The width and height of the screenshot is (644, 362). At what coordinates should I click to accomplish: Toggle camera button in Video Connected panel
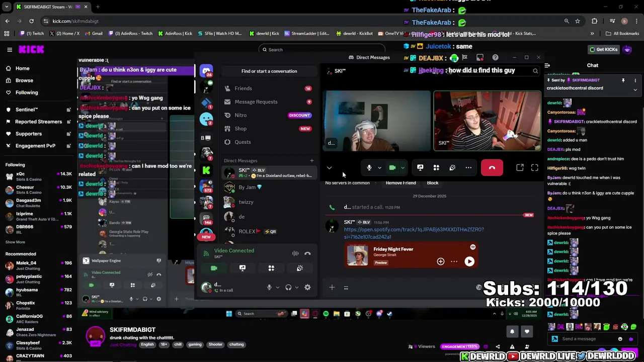click(214, 268)
